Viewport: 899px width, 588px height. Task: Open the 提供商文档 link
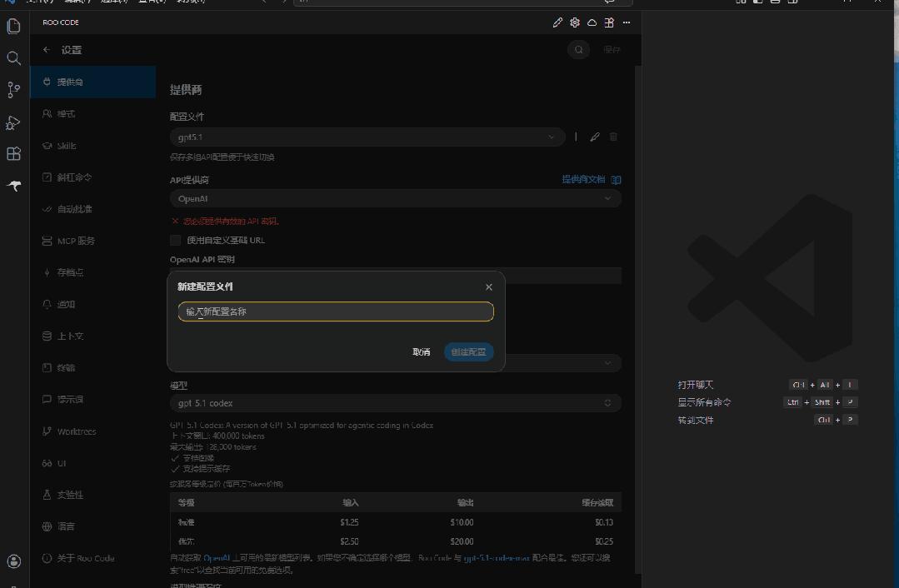point(583,179)
